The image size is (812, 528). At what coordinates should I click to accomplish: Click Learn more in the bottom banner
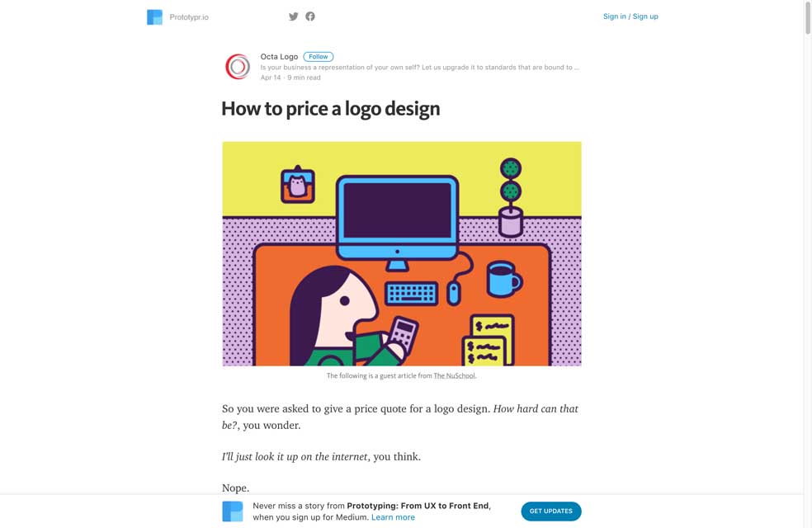393,517
